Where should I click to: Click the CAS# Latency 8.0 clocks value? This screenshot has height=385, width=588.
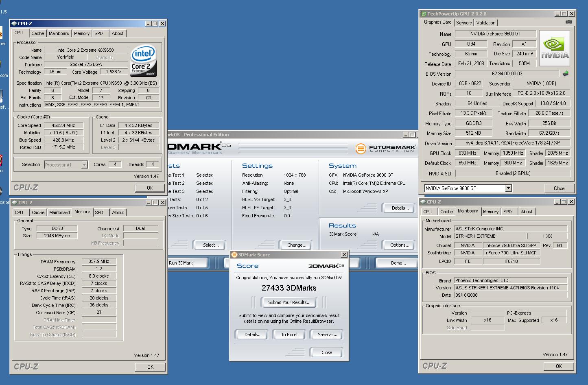pos(99,276)
